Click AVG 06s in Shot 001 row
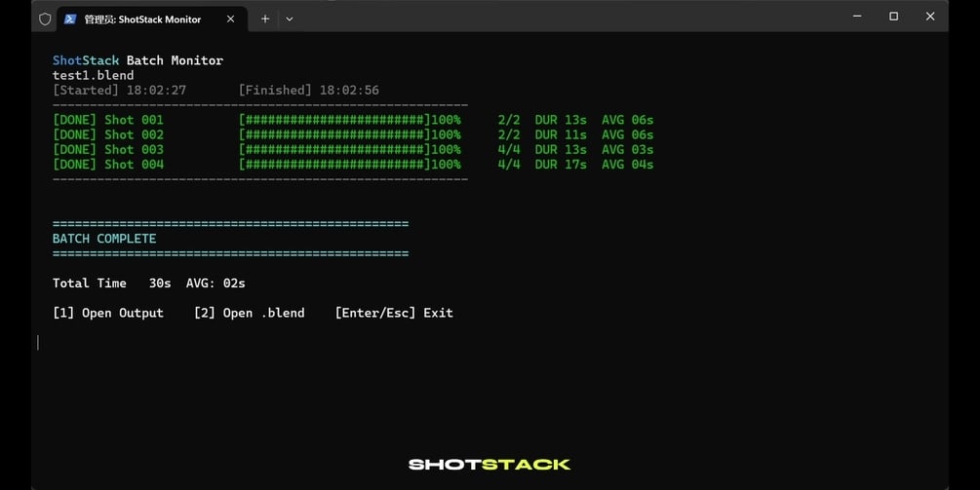This screenshot has height=490, width=980. pyautogui.click(x=628, y=120)
